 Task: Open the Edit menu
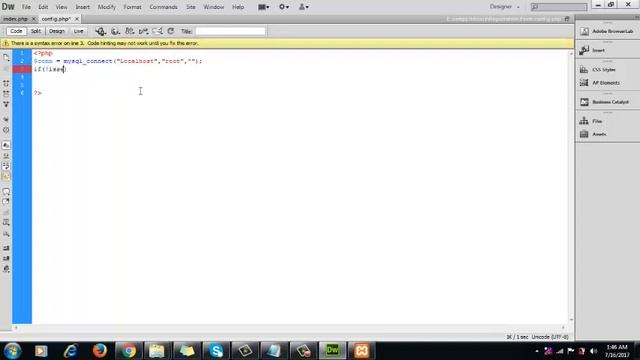click(43, 7)
